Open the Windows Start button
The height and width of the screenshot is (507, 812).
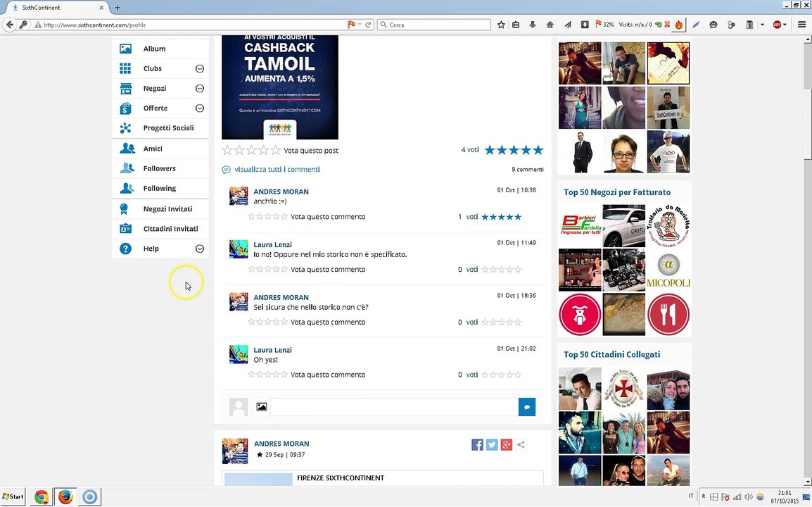tap(13, 496)
